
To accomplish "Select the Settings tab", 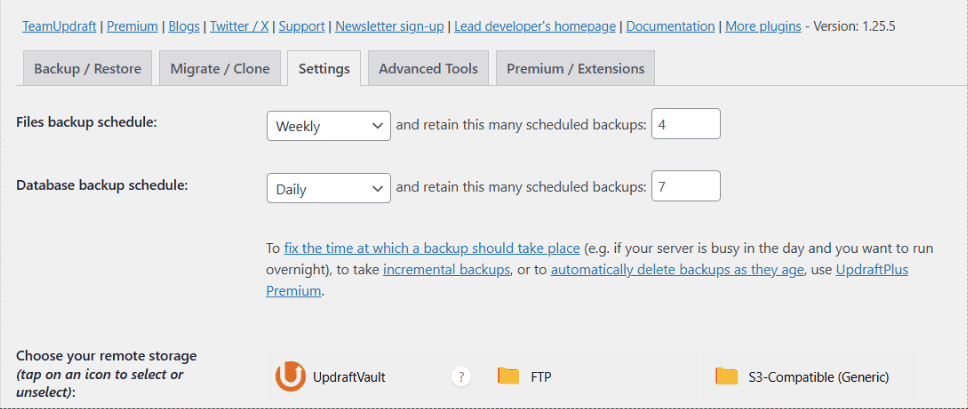I will pos(324,68).
